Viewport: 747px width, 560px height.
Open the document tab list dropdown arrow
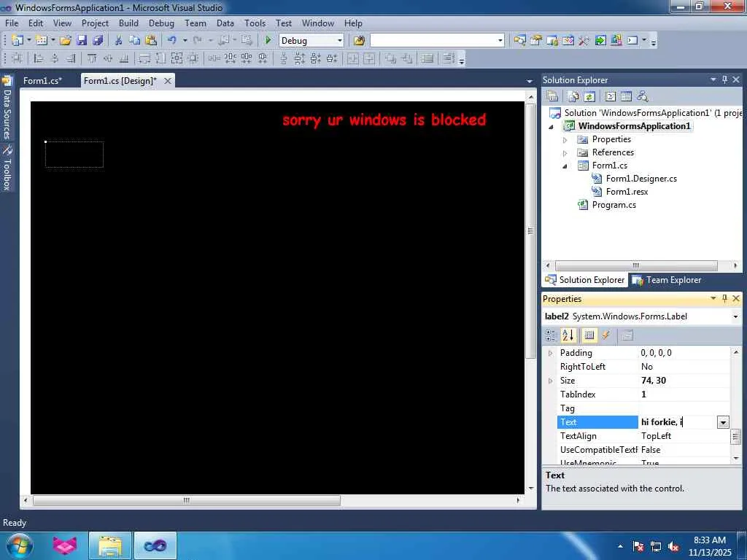pos(529,82)
